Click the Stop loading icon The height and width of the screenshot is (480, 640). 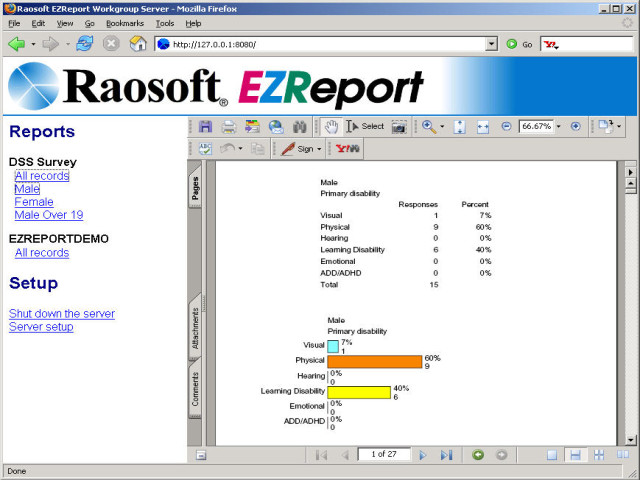(x=111, y=44)
